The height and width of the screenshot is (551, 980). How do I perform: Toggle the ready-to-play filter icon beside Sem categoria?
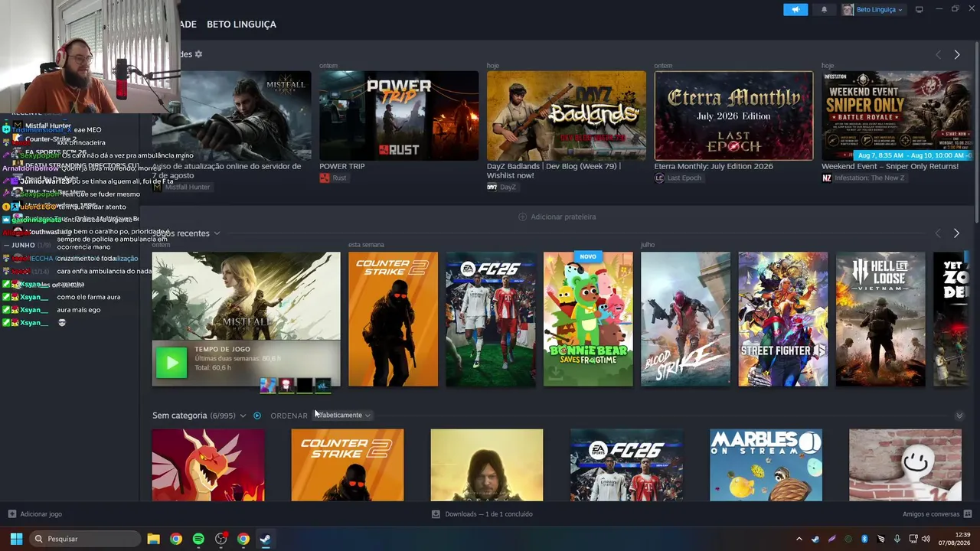click(257, 416)
